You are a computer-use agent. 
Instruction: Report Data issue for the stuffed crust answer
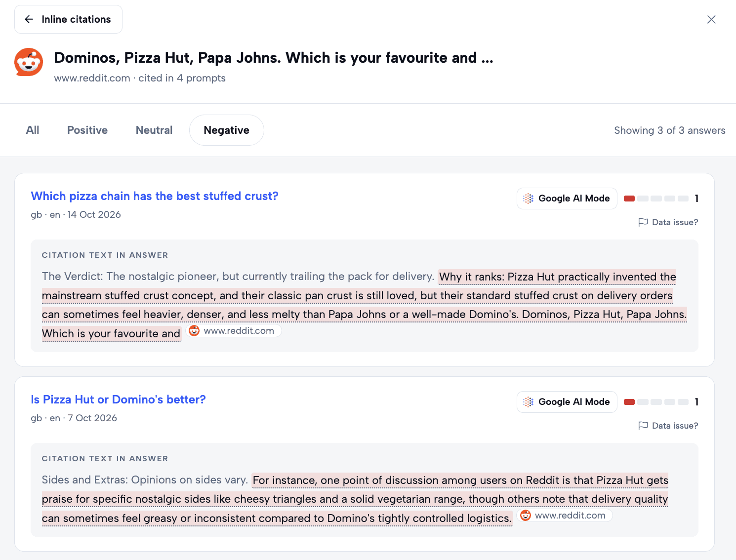click(x=668, y=222)
